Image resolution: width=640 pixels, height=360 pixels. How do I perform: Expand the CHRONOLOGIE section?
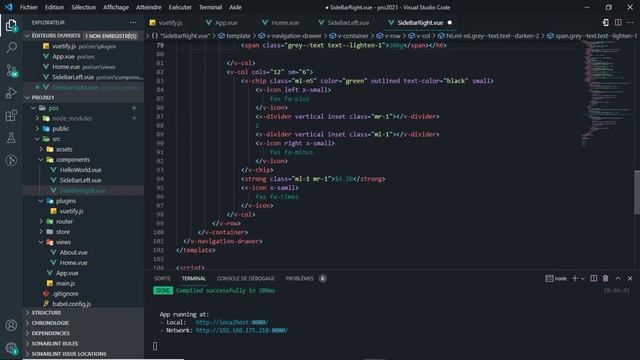tap(84, 323)
